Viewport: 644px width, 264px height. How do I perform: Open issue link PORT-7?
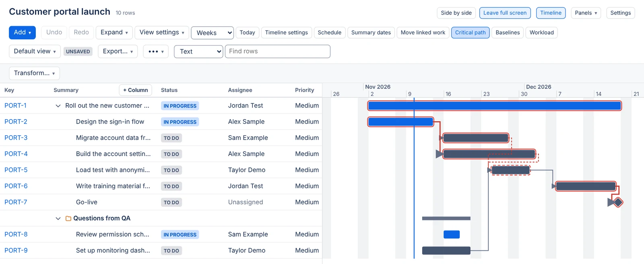[16, 202]
